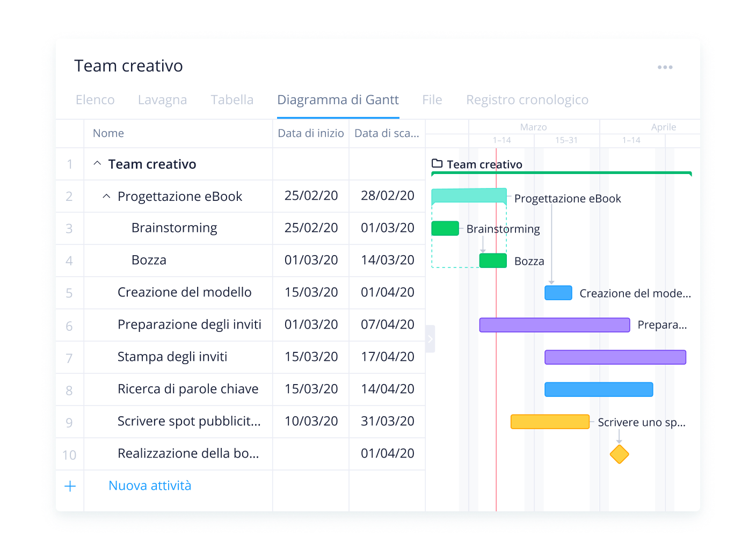The width and height of the screenshot is (756, 550).
Task: Collapse the Team creativo group
Action: point(97,163)
